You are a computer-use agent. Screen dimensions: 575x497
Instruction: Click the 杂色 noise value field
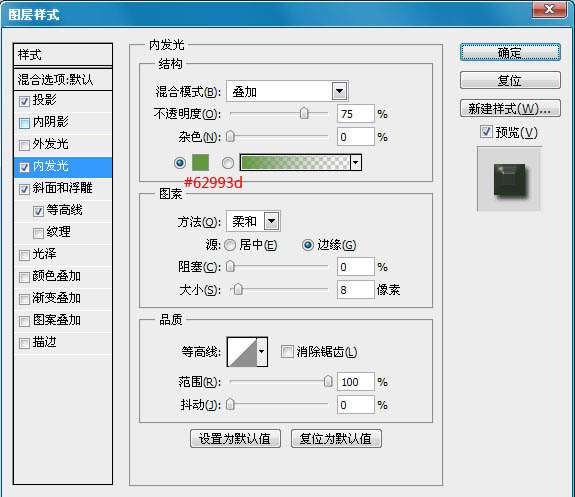coord(356,137)
